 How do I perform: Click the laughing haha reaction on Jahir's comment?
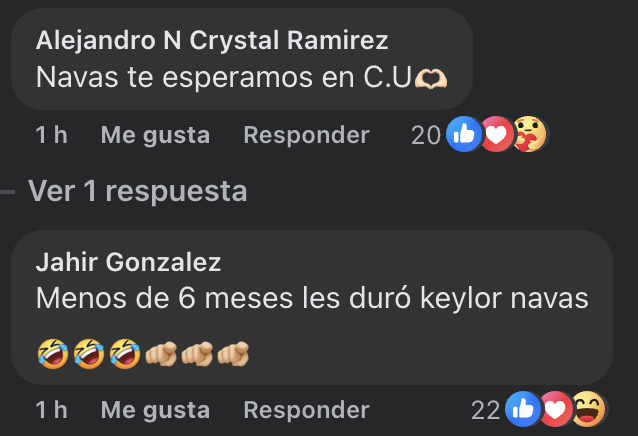(x=589, y=409)
